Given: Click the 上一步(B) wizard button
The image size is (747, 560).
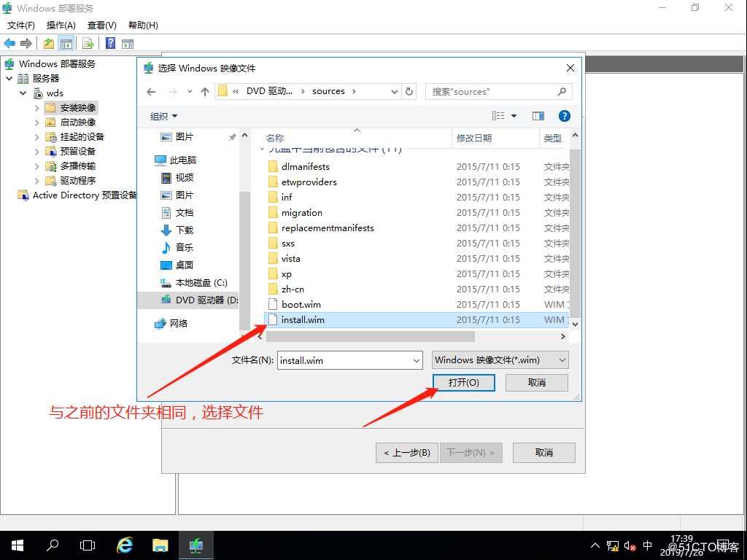Looking at the screenshot, I should pyautogui.click(x=407, y=452).
